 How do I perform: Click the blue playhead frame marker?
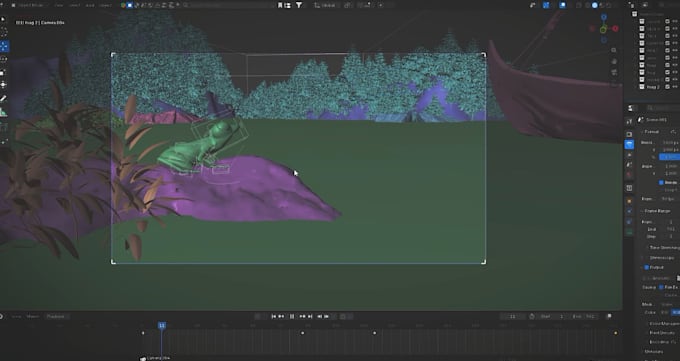162,325
